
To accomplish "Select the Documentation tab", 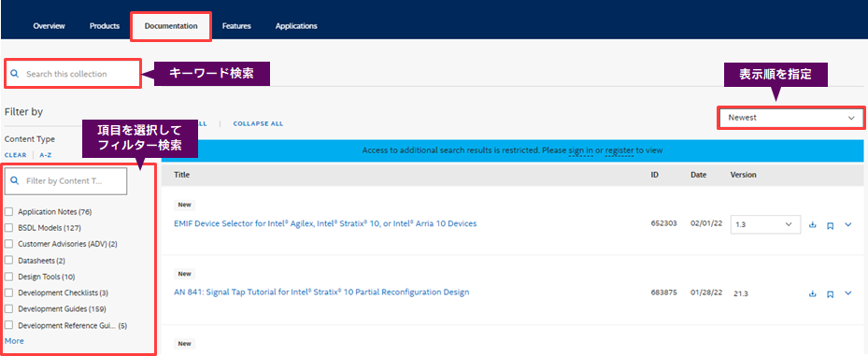I will pyautogui.click(x=171, y=26).
